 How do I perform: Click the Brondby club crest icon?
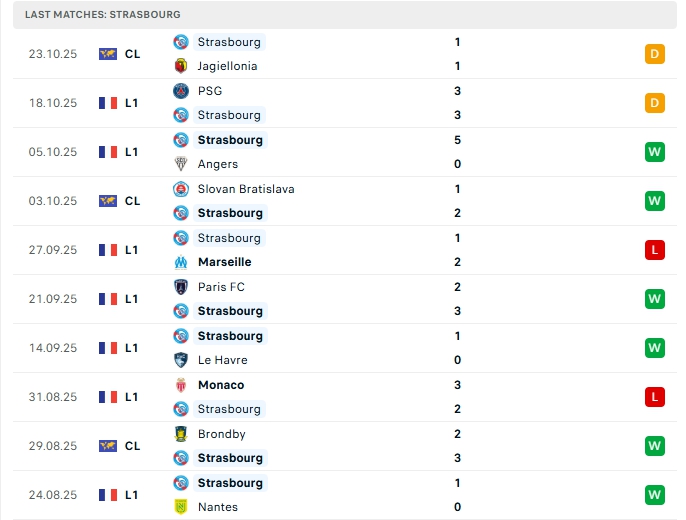click(181, 434)
